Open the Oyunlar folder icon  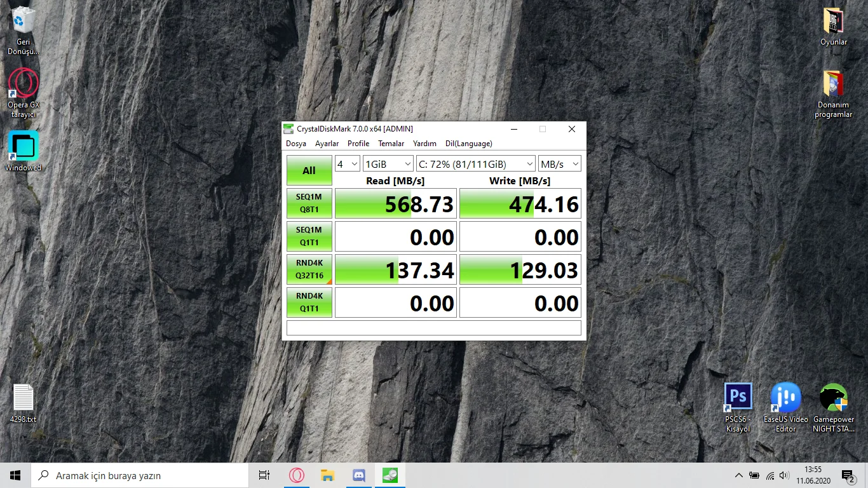[833, 22]
